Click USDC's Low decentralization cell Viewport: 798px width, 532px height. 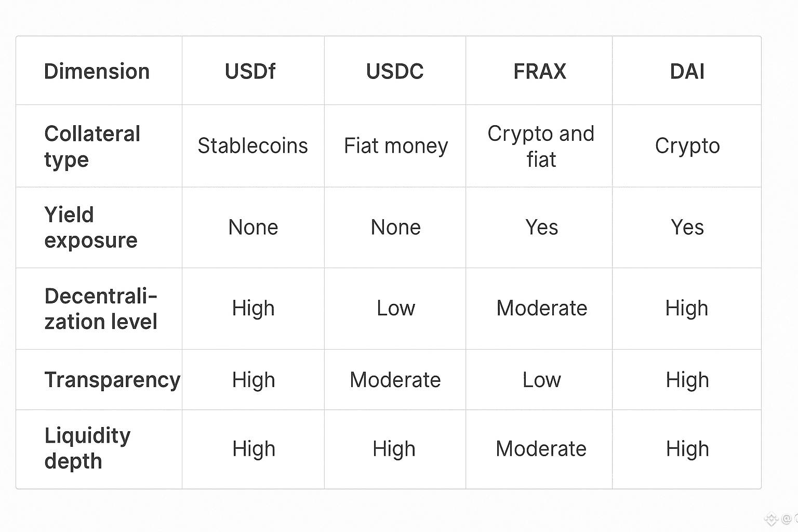(x=396, y=309)
